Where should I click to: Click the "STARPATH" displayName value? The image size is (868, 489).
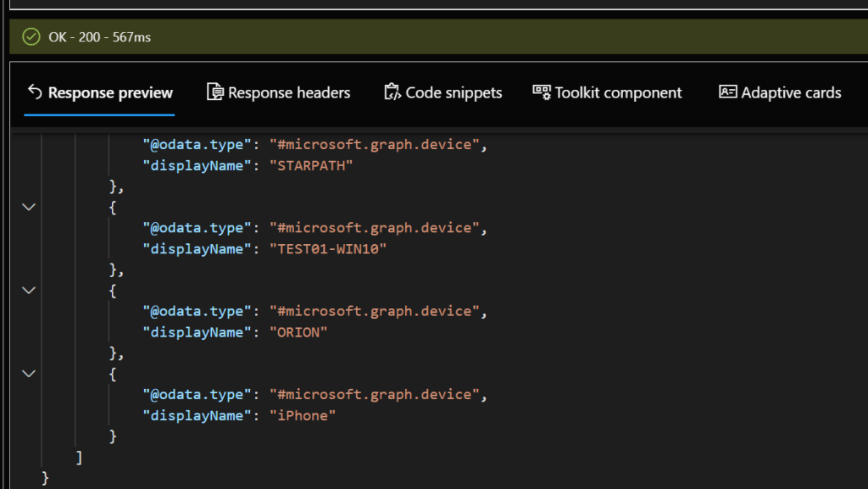pos(310,165)
